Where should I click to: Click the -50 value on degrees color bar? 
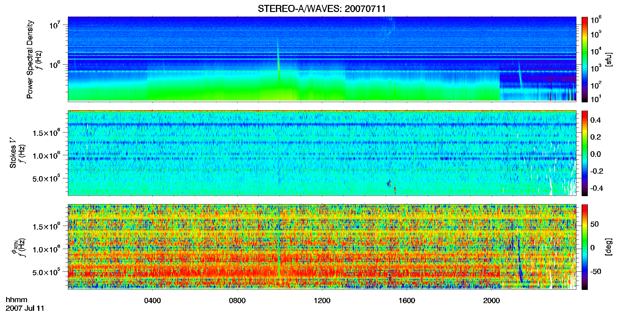[x=596, y=272]
